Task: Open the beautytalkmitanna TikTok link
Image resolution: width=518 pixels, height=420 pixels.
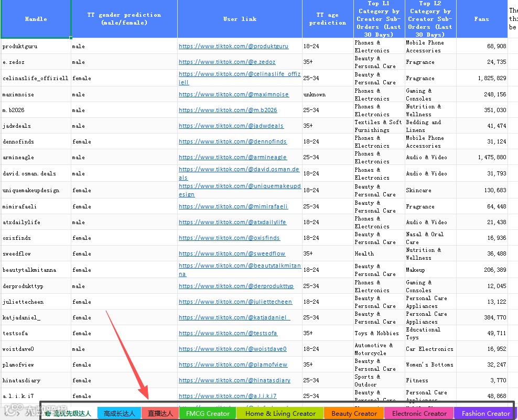Action: [240, 270]
